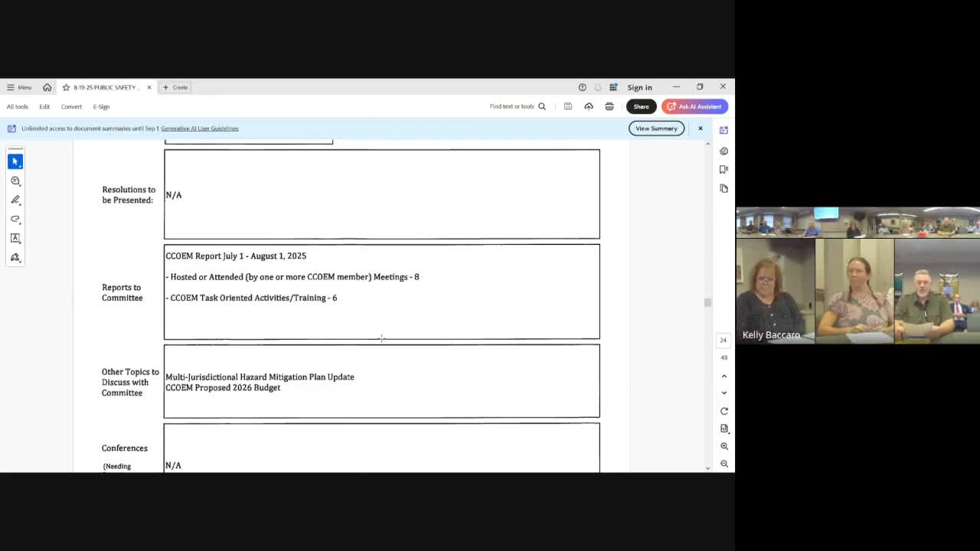Open Ask AI Assistant

point(694,106)
